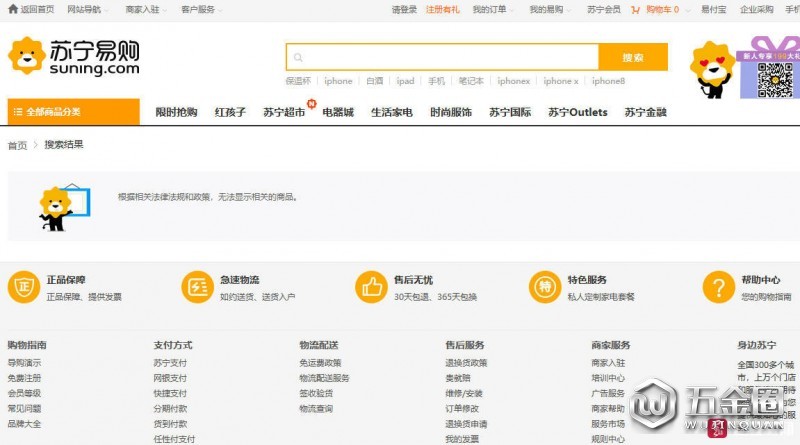
Task: Open the 苏宁超市 tab
Action: point(284,112)
